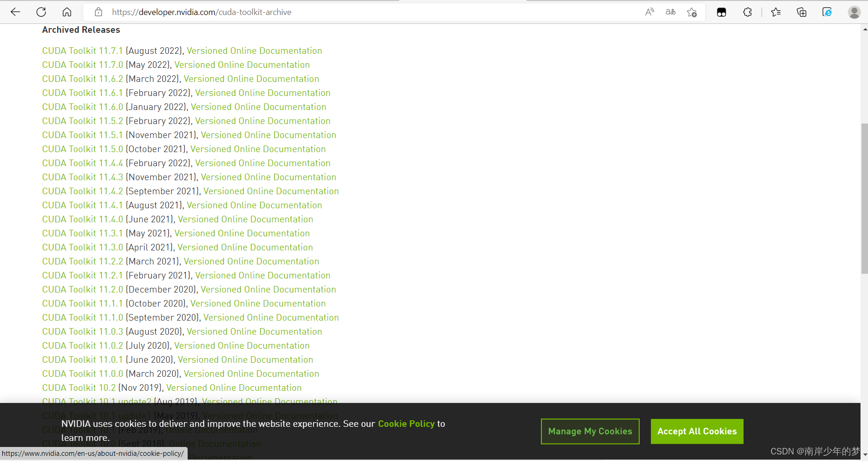Open CUDA Toolkit 11.6.2 link
Screen dimensions: 868x461
coord(82,79)
